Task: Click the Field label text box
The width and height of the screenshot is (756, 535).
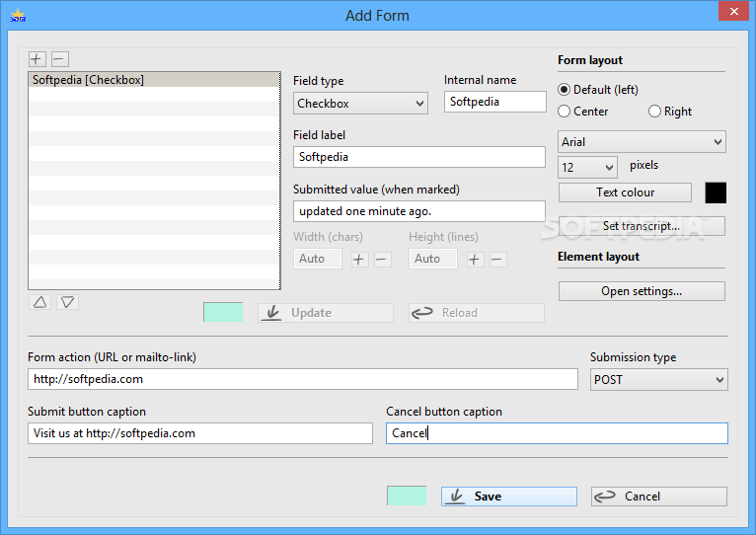Action: pyautogui.click(x=419, y=157)
